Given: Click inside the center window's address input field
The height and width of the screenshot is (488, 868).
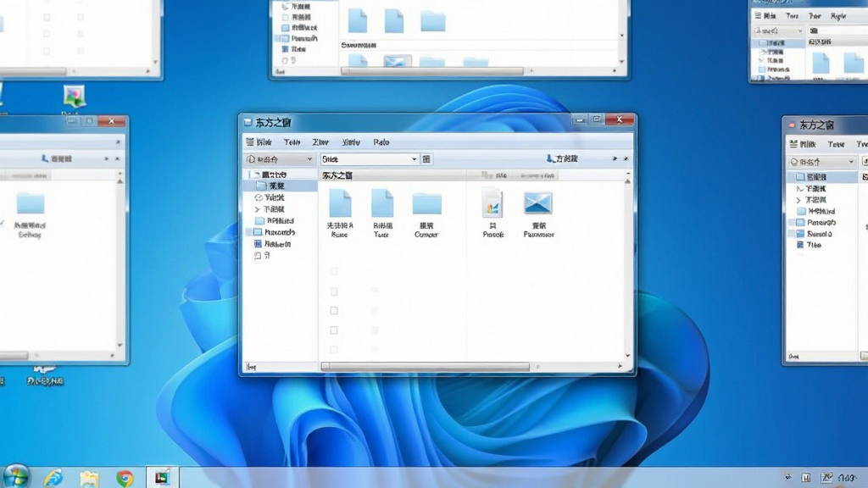Looking at the screenshot, I should (x=364, y=159).
